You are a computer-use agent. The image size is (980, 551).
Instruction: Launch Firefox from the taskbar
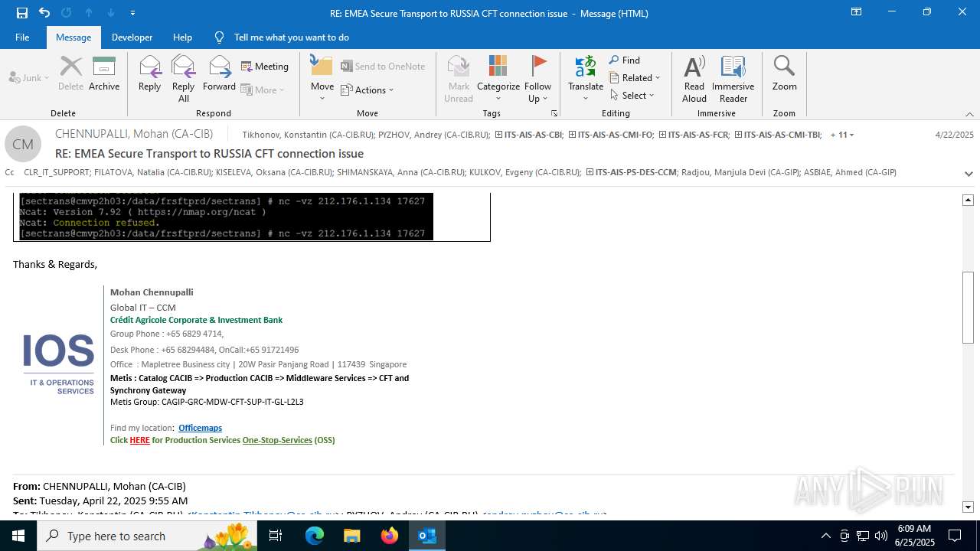[390, 536]
